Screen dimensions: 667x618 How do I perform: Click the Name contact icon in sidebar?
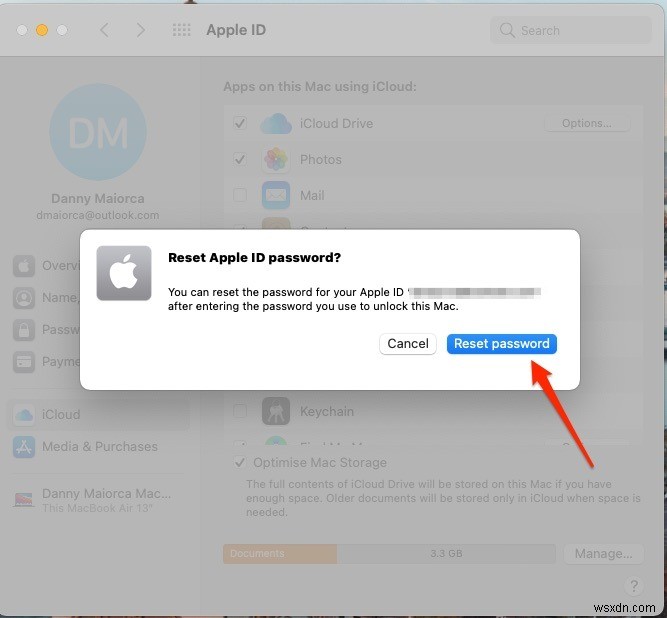click(24, 298)
